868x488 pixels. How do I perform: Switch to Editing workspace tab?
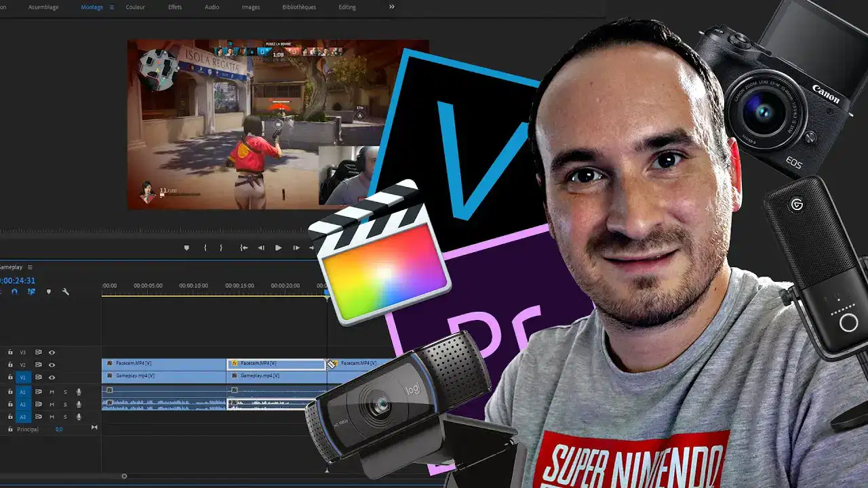coord(347,7)
